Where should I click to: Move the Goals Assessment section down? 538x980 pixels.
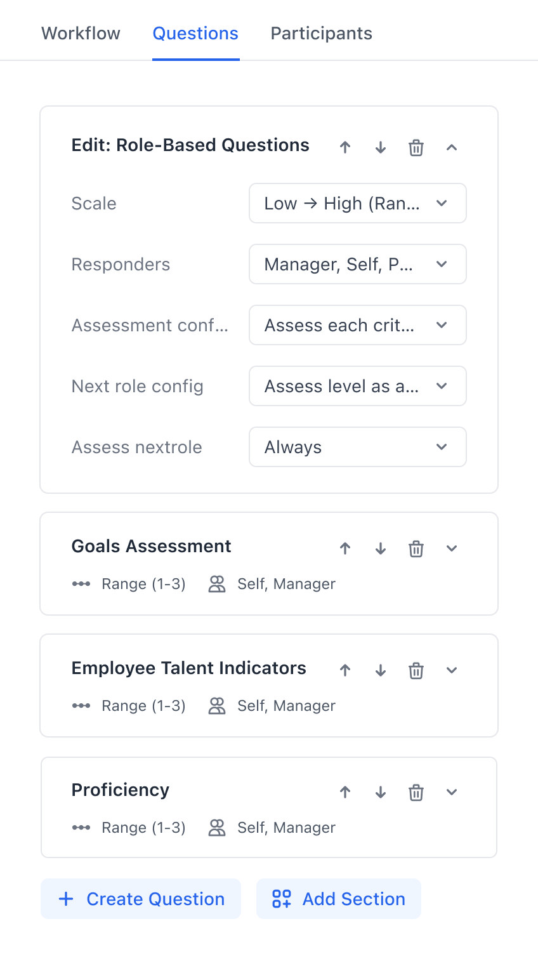[x=380, y=548]
